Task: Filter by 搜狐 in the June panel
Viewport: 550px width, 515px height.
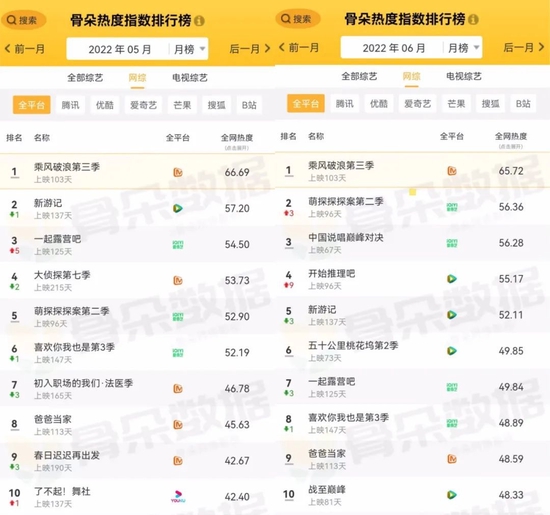Action: 490,103
